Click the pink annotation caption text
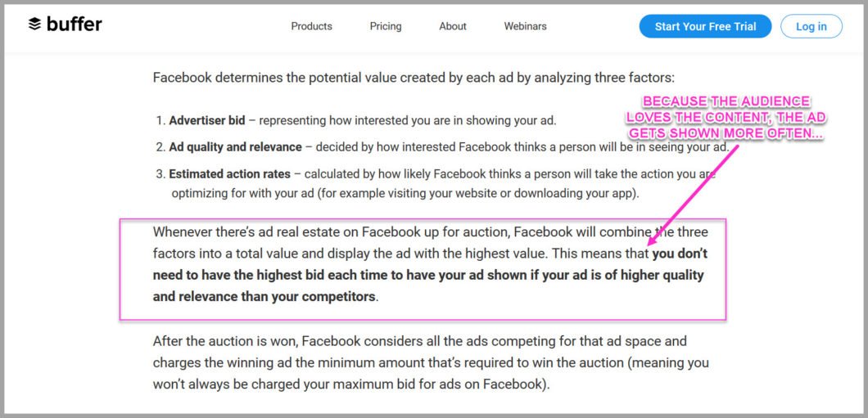The width and height of the screenshot is (868, 418). point(726,118)
